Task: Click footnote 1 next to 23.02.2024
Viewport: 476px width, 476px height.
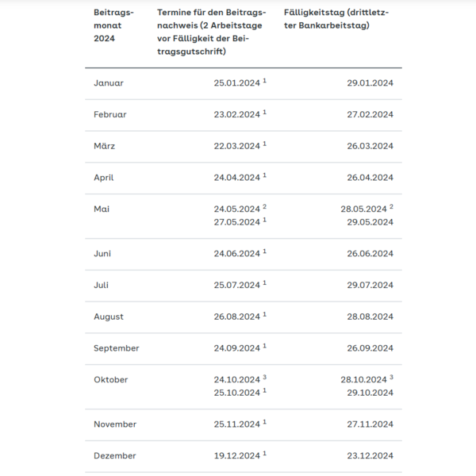Action: pos(264,113)
